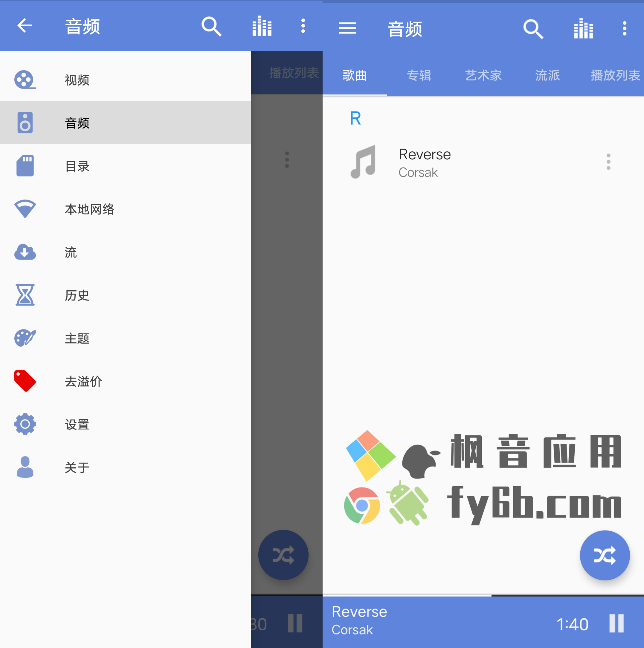Toggle pause button on now playing bar
644x648 pixels.
(x=619, y=624)
